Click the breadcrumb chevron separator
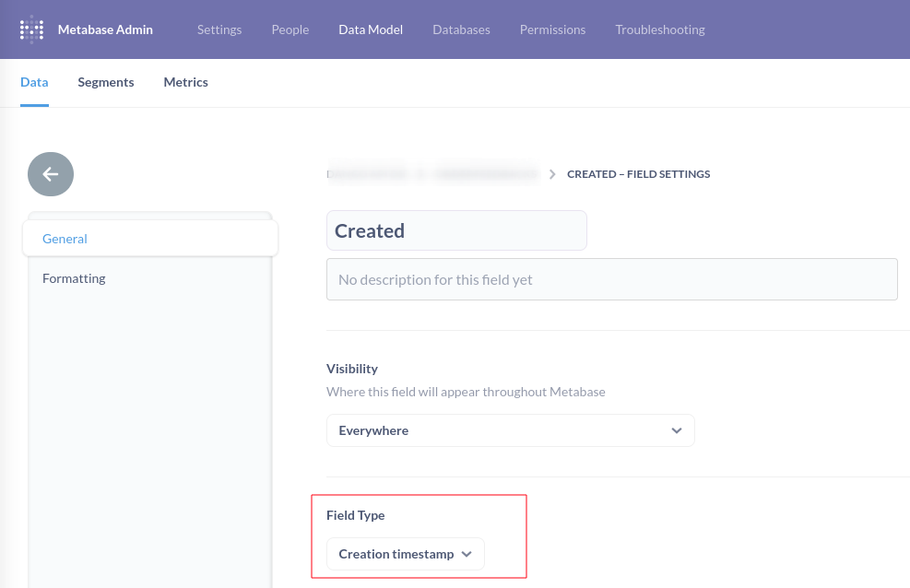Image resolution: width=910 pixels, height=588 pixels. 551,173
